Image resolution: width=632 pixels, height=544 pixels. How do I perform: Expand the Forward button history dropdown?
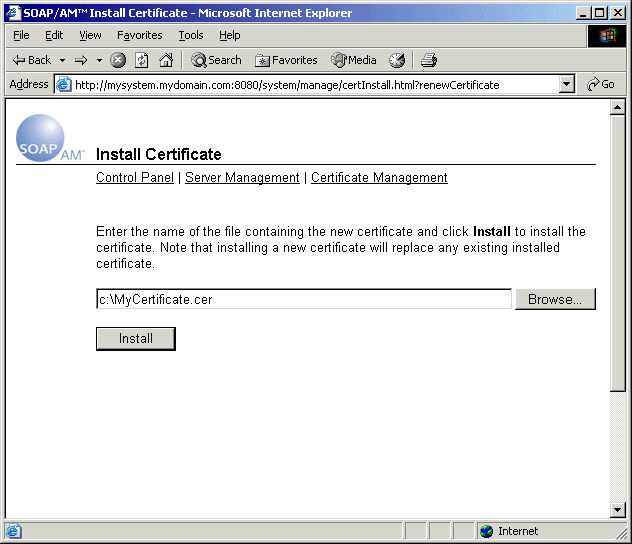pos(99,60)
